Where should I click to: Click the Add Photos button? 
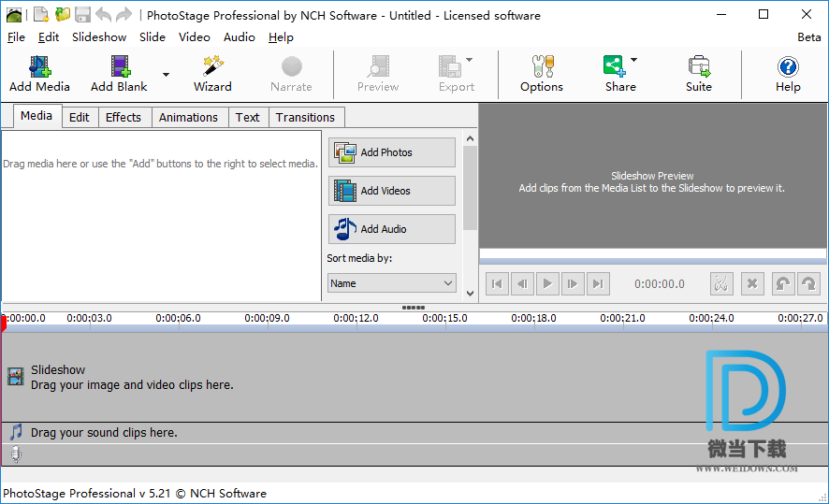(x=391, y=152)
